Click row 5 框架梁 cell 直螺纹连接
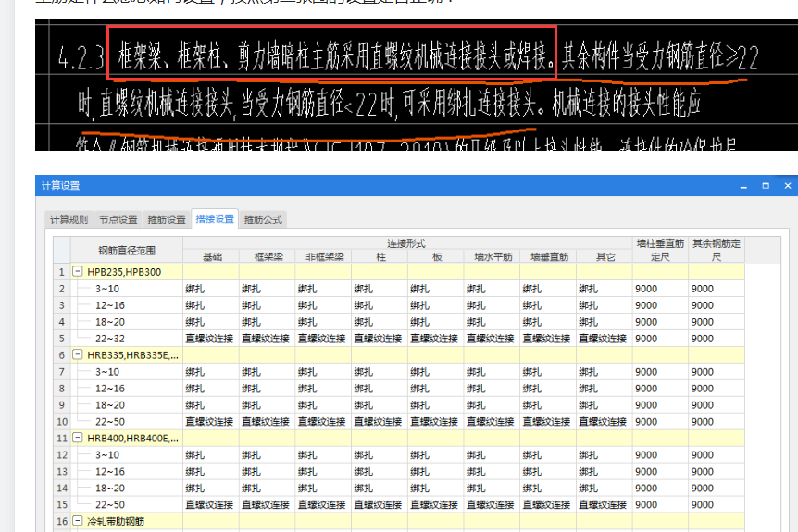 pos(268,339)
